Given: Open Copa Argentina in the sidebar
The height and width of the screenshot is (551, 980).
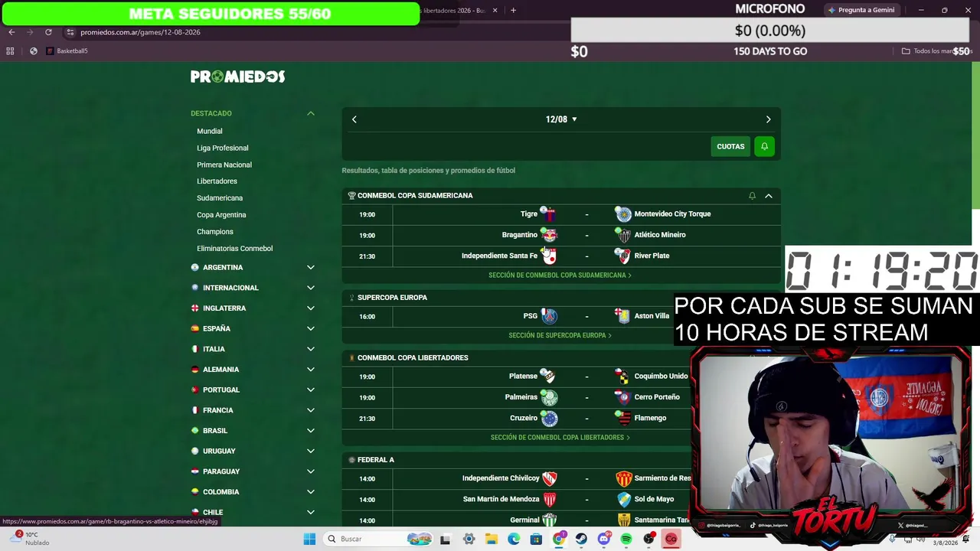Looking at the screenshot, I should tap(221, 215).
